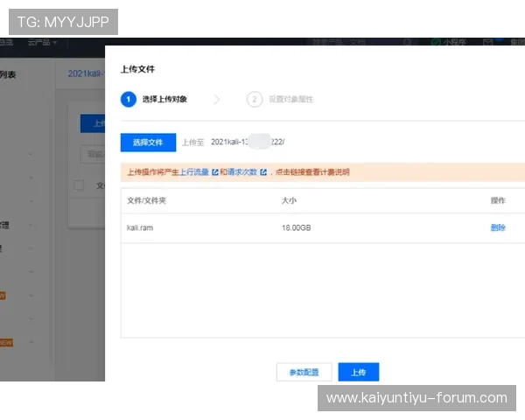
Task: Toggle select-all checkbox in background file list
Action: point(79,185)
